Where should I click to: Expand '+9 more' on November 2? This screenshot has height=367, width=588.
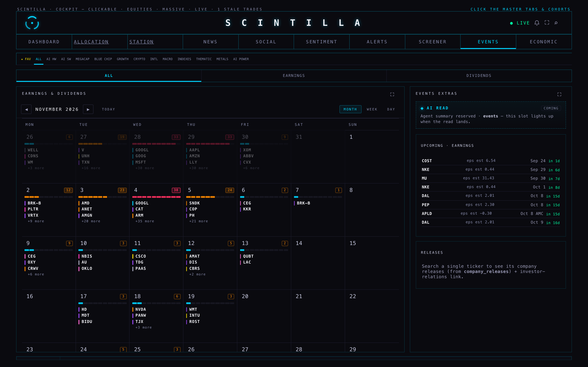click(36, 221)
